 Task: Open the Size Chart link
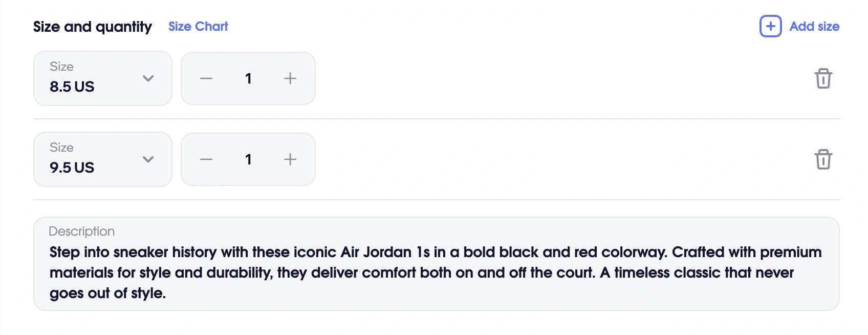tap(198, 26)
